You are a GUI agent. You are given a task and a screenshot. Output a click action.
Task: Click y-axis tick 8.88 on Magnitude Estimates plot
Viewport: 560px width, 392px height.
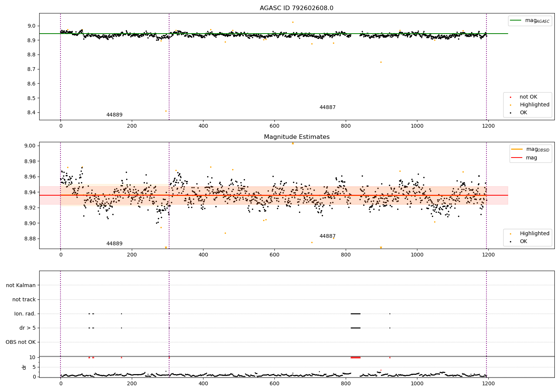pos(30,239)
